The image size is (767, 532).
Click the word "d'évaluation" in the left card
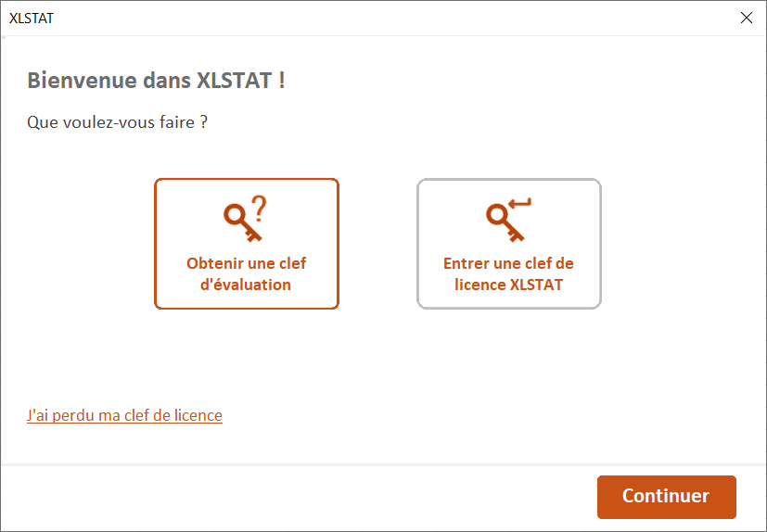pyautogui.click(x=246, y=285)
